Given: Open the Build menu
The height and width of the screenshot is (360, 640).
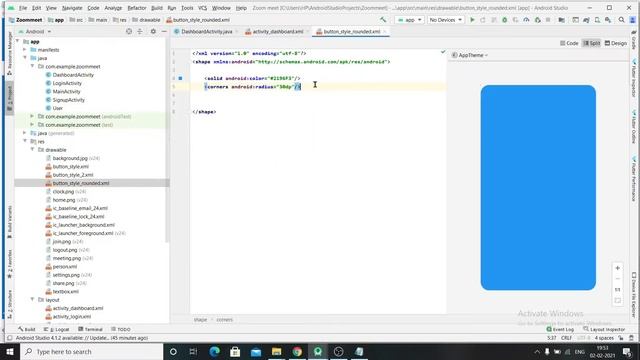Looking at the screenshot, I should click(157, 8).
